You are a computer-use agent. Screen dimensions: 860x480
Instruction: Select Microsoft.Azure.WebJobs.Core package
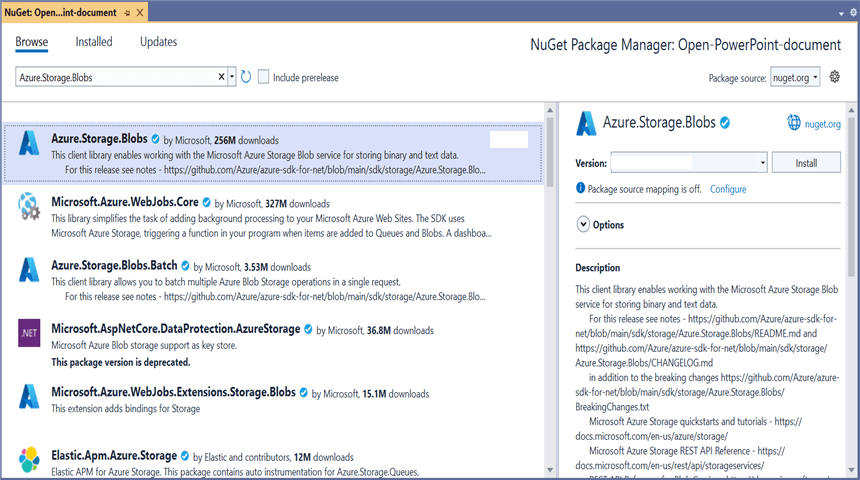(273, 216)
